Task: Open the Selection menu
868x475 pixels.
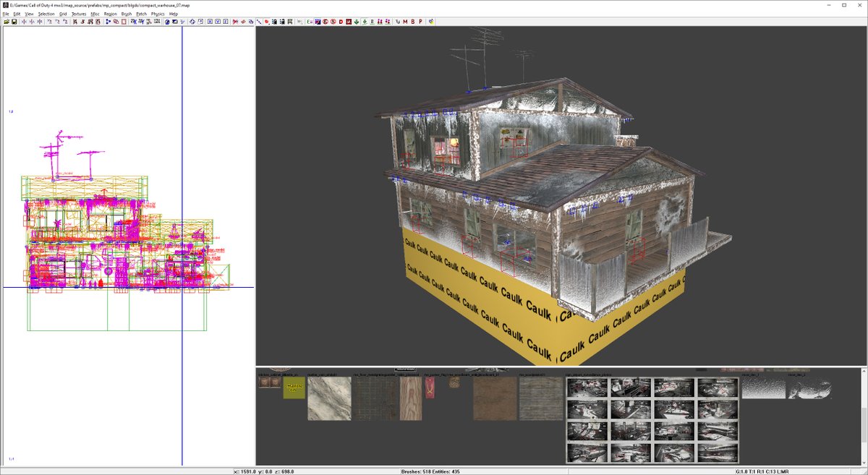Action: point(46,14)
